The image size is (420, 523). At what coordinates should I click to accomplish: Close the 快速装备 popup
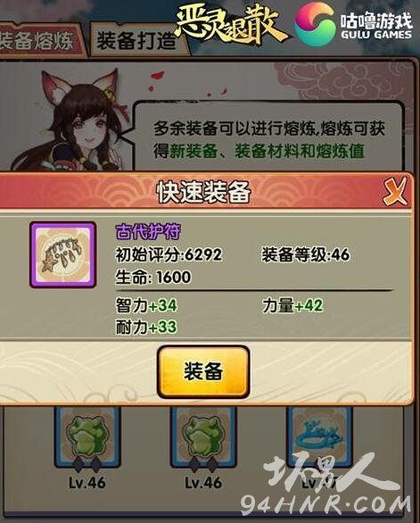tap(395, 191)
